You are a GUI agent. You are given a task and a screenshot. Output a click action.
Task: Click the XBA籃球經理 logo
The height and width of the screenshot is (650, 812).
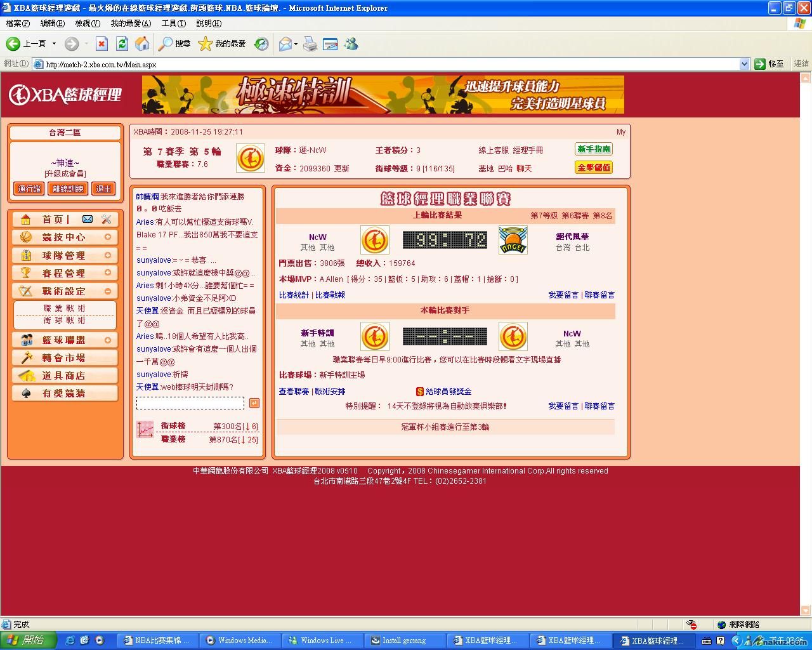coord(65,95)
